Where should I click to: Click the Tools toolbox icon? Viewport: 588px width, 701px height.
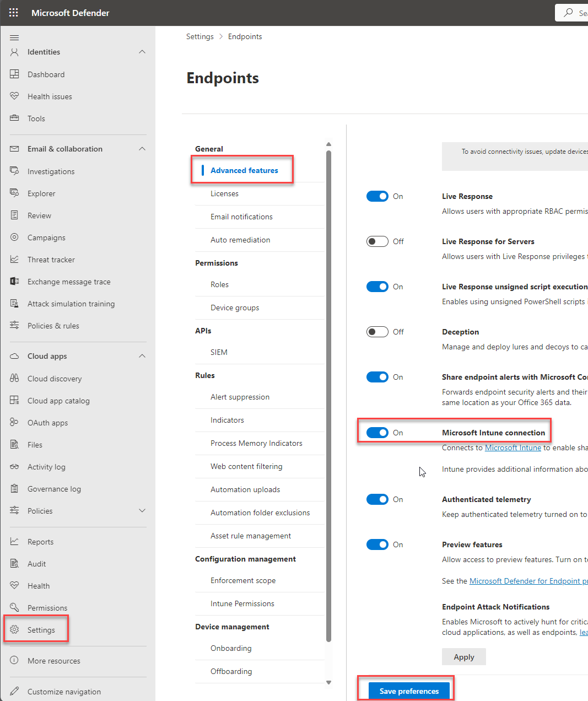(x=14, y=118)
